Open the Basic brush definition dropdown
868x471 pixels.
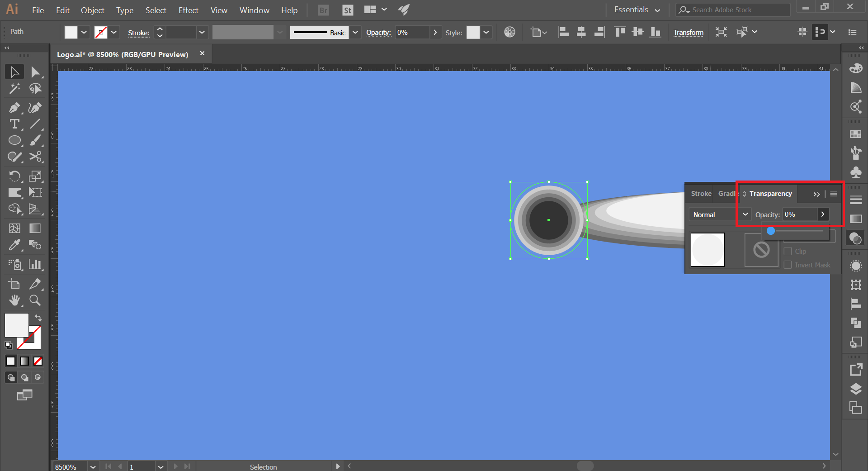point(355,32)
